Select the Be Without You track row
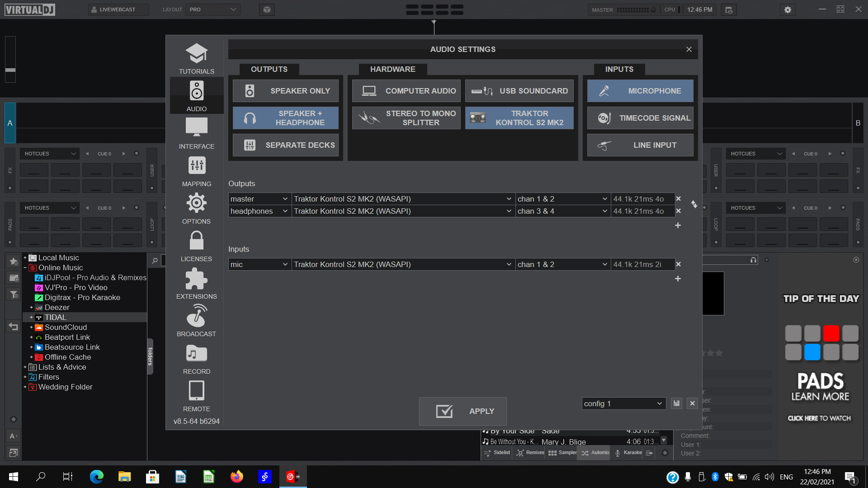This screenshot has width=868, height=488. pos(571,442)
